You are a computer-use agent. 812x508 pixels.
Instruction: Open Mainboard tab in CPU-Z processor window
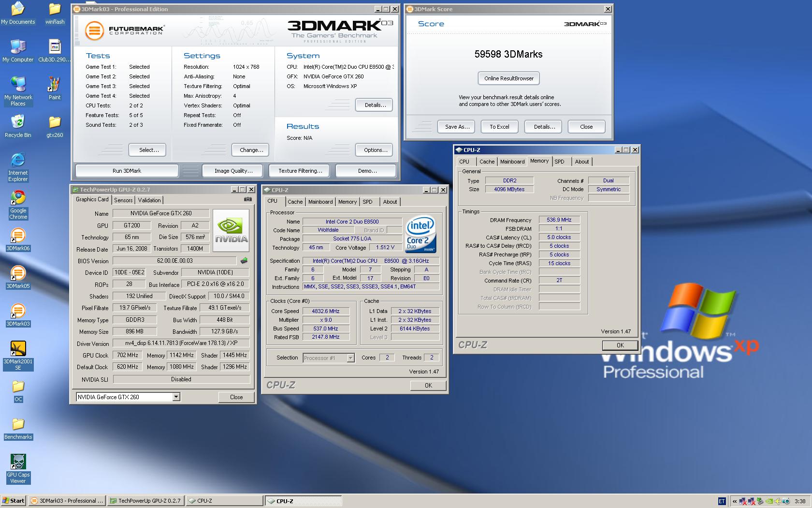point(320,202)
